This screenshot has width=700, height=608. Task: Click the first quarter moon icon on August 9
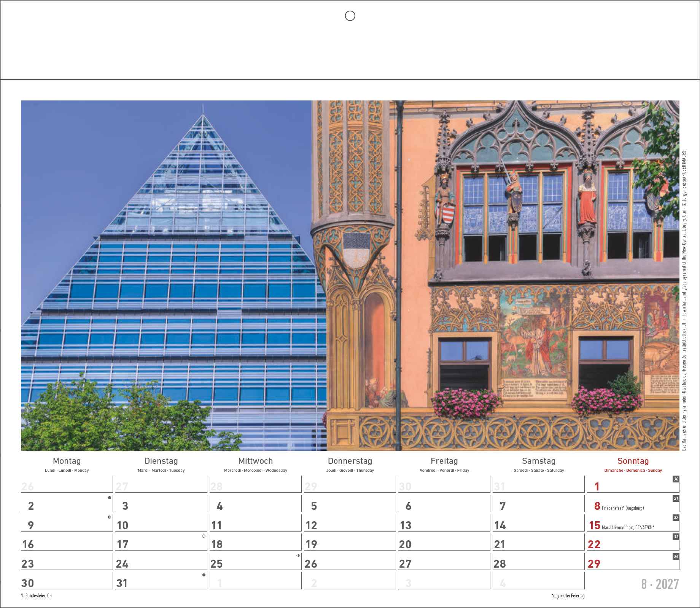click(x=110, y=517)
